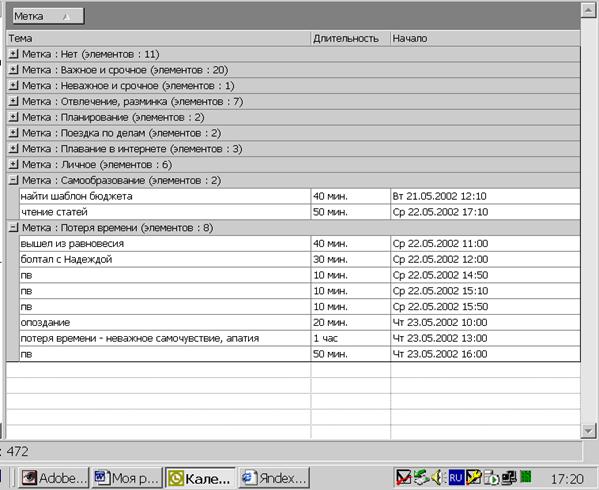Click the 'Метка' group-by box button
Image resolution: width=599 pixels, height=490 pixels.
[48, 16]
